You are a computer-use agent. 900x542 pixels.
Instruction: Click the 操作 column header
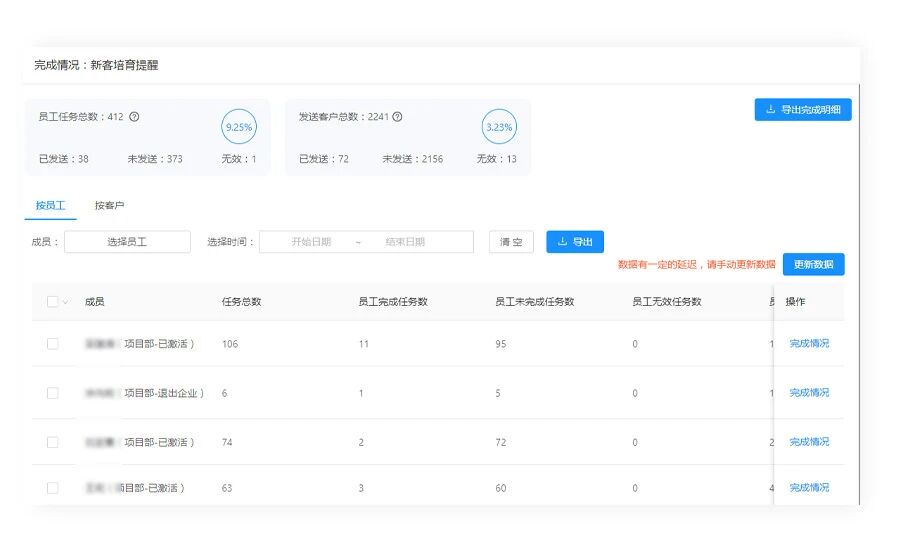click(796, 301)
